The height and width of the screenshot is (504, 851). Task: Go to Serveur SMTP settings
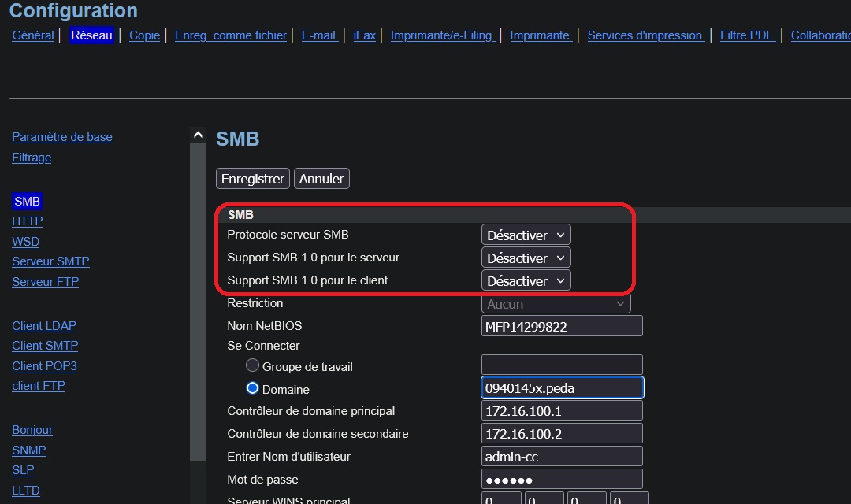[50, 261]
